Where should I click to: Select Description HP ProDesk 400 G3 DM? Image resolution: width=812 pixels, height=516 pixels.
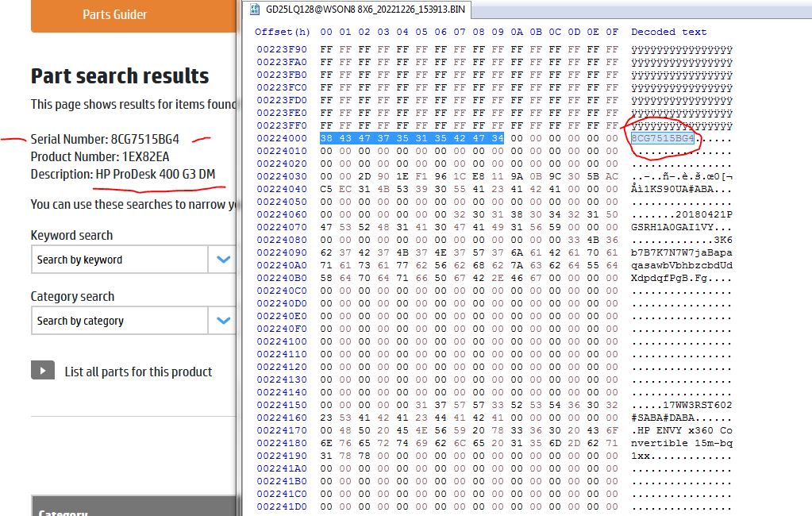[123, 175]
